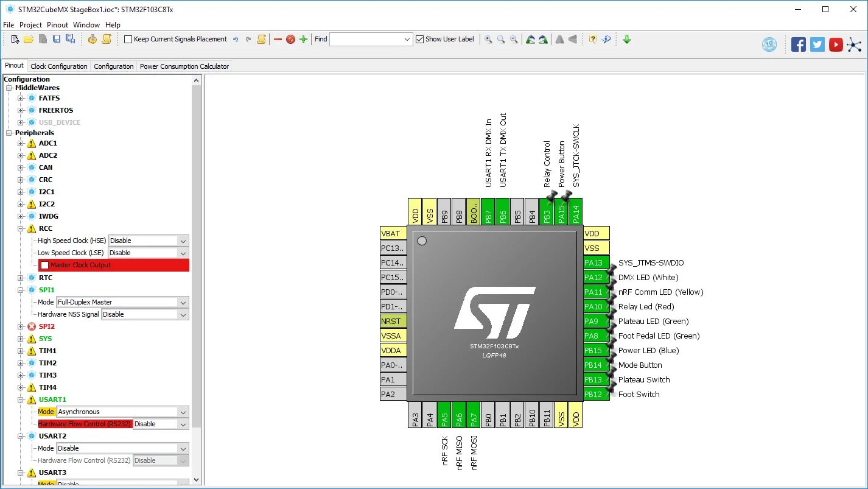This screenshot has width=868, height=489.
Task: Click scroll-down arrow of configuration tree scrollbar
Action: tap(196, 479)
